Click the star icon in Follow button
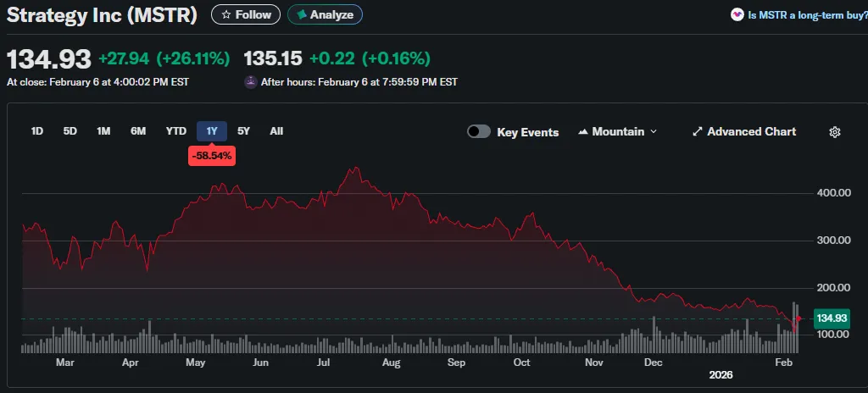This screenshot has width=868, height=393. point(226,14)
